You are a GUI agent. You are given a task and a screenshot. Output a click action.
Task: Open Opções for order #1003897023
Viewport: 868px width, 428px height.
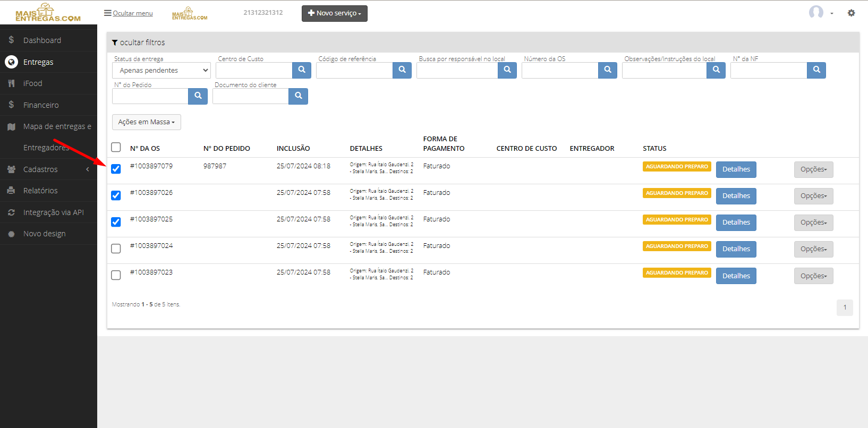coord(814,276)
